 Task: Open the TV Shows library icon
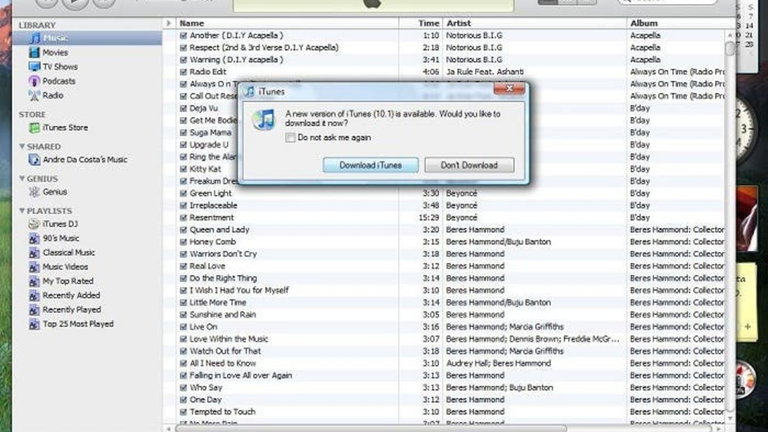(x=34, y=67)
